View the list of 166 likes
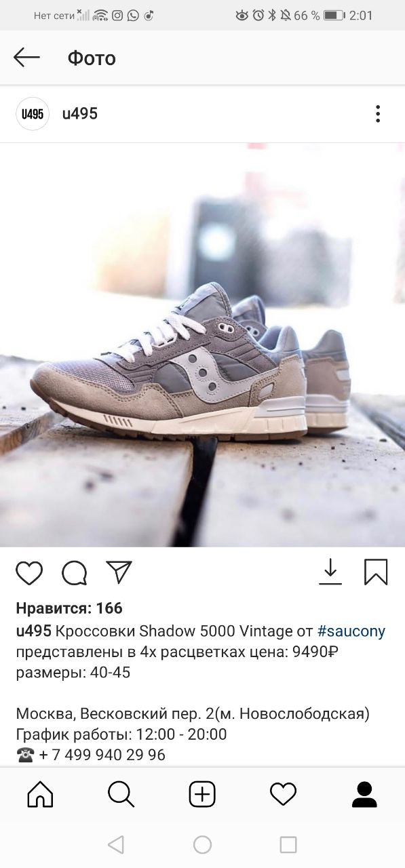 click(69, 608)
